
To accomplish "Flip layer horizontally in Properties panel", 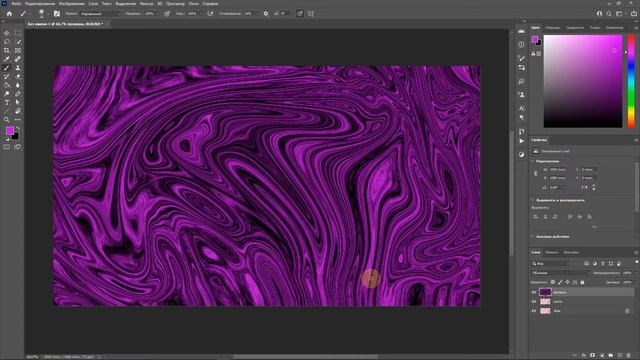I will [584, 187].
